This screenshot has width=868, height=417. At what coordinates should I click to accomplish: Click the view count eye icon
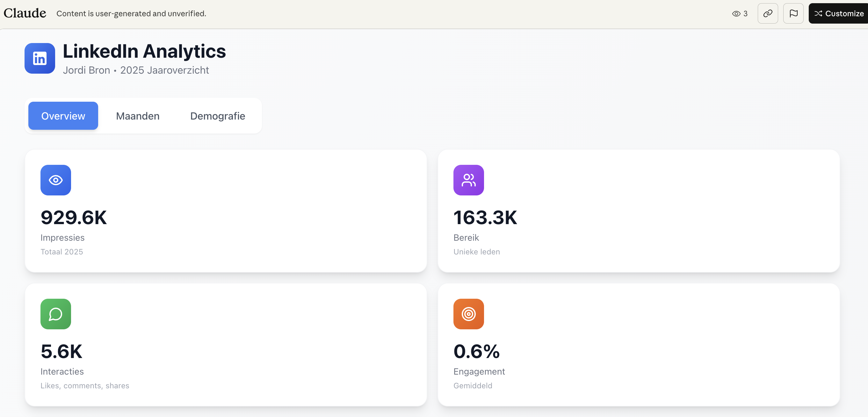pyautogui.click(x=736, y=14)
